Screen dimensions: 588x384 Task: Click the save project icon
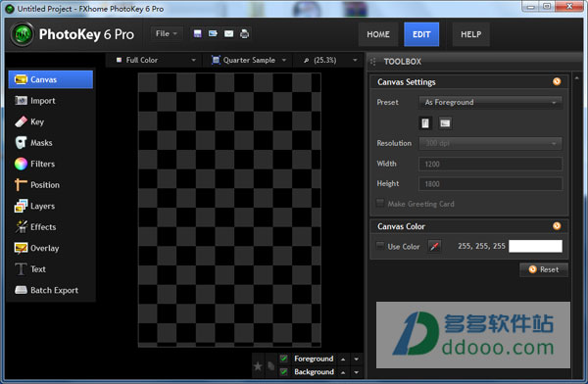tap(198, 33)
